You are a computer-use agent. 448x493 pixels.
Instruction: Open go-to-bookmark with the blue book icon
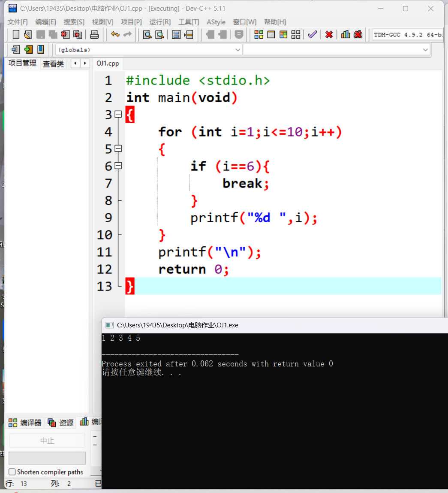click(41, 49)
